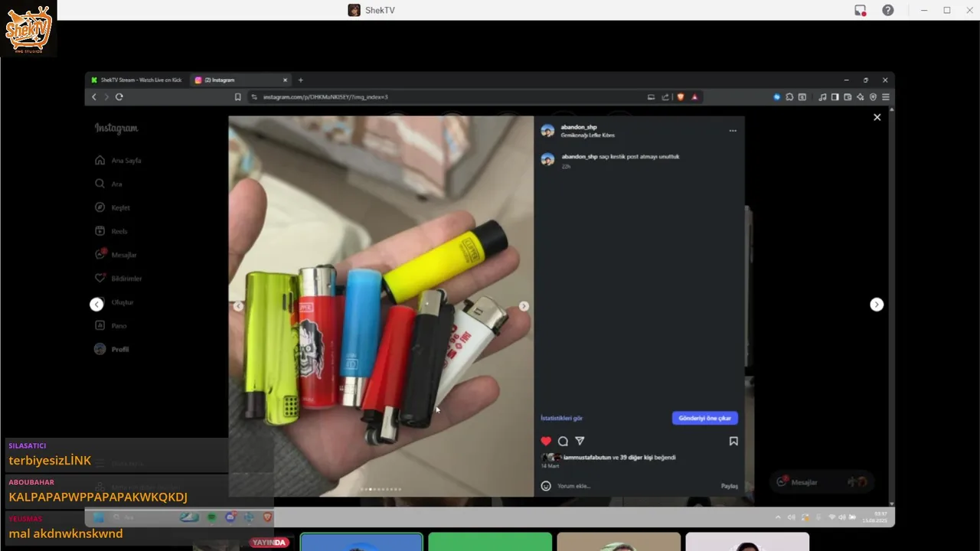This screenshot has height=551, width=980.
Task: Open Brave Shields lion icon
Action: pyautogui.click(x=681, y=97)
